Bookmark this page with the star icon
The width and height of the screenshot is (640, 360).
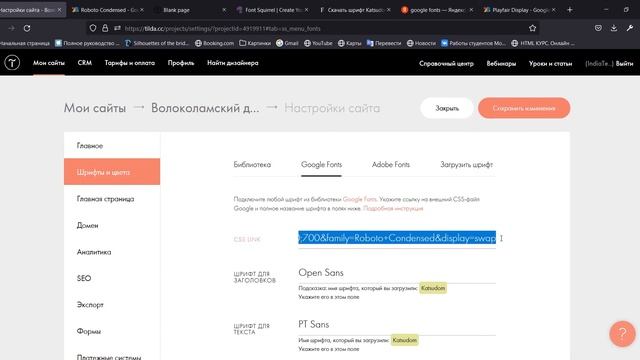(532, 28)
